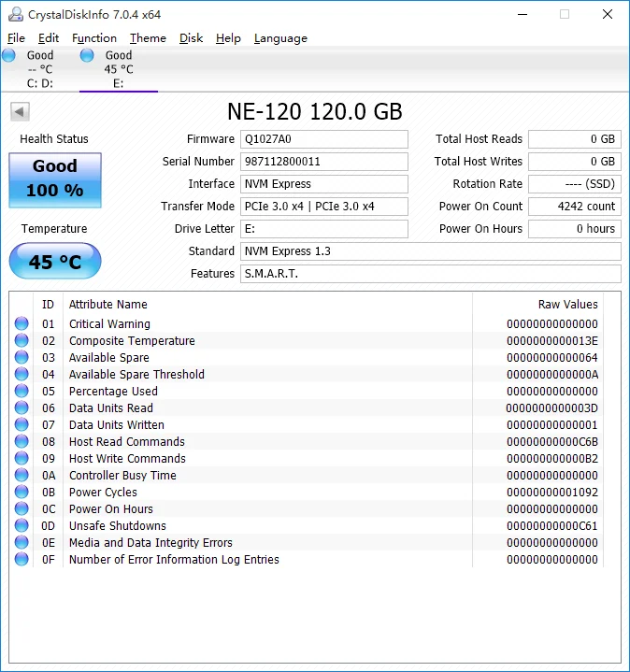Screen dimensions: 630x672
Task: Select the Critical Warning attribute name
Action: (x=109, y=324)
